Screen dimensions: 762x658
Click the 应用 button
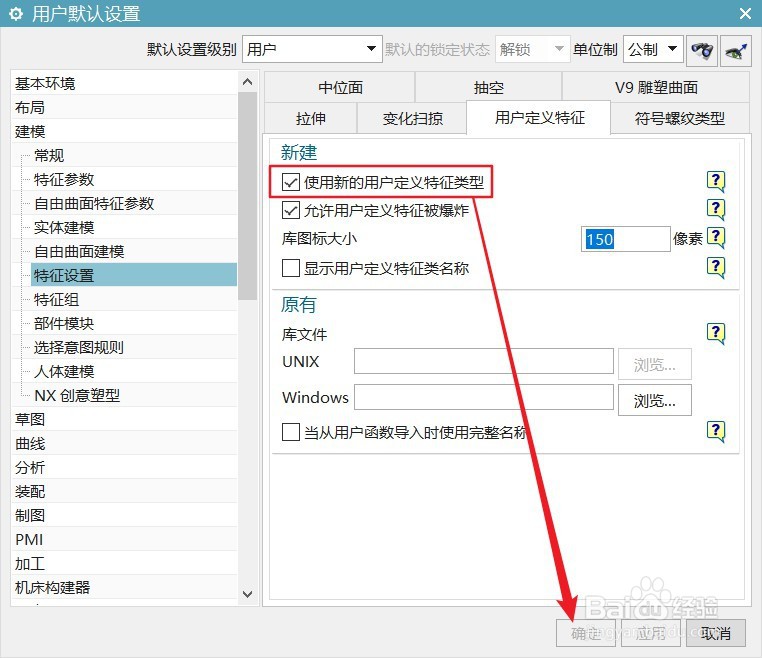650,633
